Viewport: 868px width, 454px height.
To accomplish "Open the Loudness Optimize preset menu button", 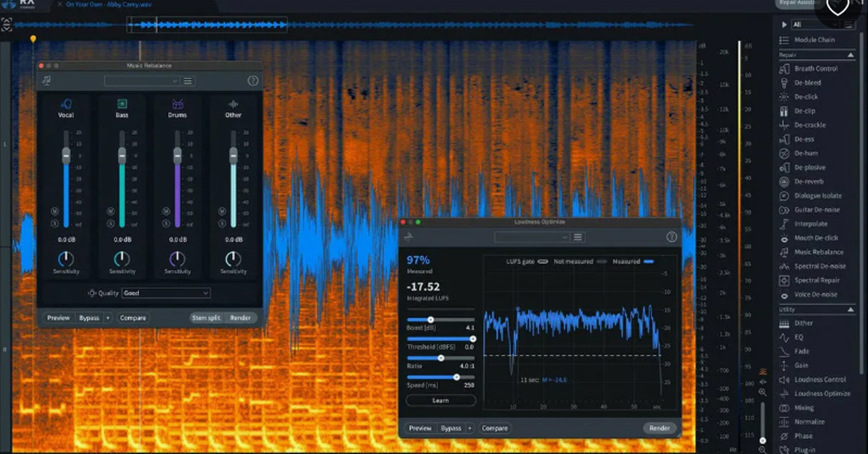I will pyautogui.click(x=578, y=236).
